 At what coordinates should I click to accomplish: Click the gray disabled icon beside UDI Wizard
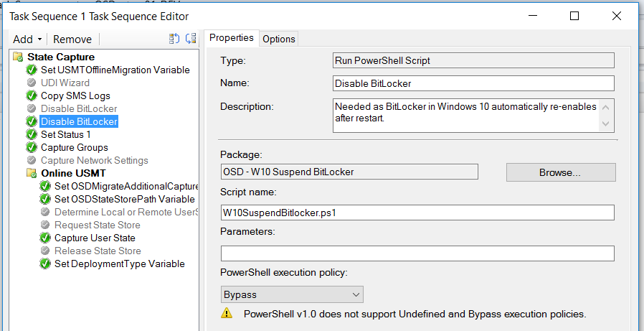(x=32, y=83)
